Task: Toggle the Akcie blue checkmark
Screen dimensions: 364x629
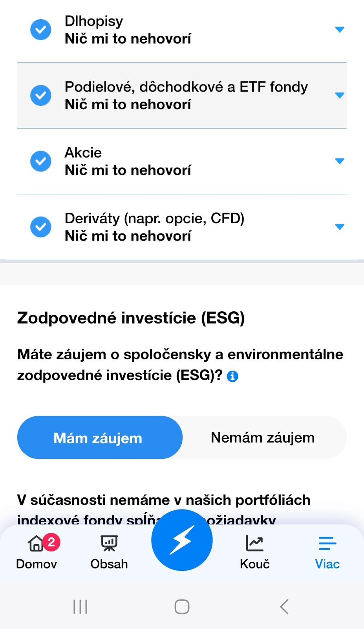Action: pyautogui.click(x=41, y=161)
